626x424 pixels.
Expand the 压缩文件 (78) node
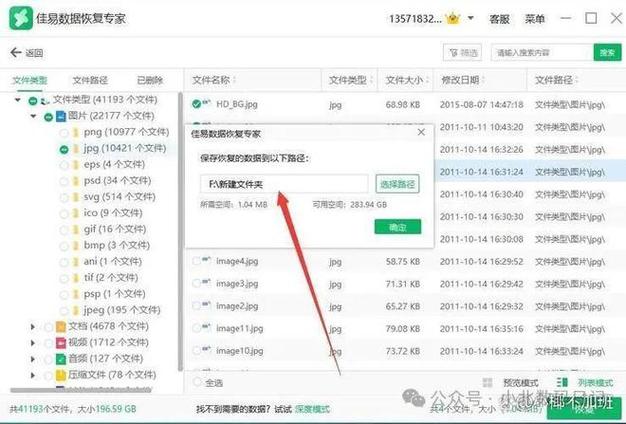(x=33, y=375)
